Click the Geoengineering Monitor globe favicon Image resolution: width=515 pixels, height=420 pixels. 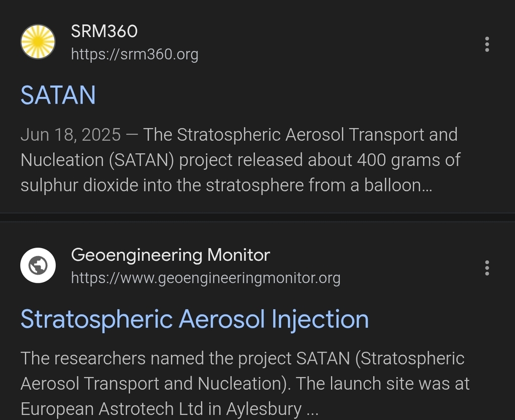38,265
